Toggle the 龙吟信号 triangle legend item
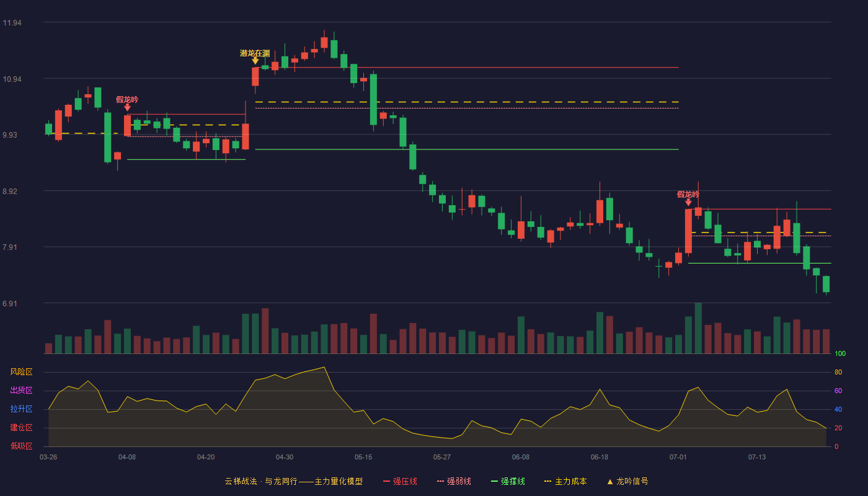Viewport: 868px width, 496px height. (627, 481)
